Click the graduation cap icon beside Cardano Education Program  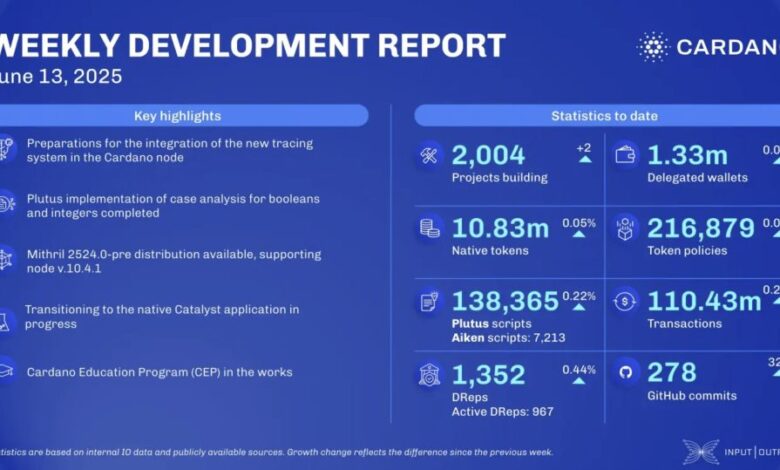(x=5, y=371)
